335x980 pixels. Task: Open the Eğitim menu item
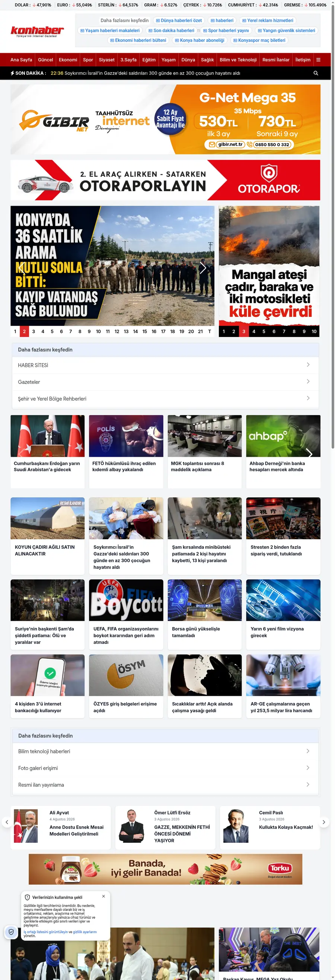149,60
